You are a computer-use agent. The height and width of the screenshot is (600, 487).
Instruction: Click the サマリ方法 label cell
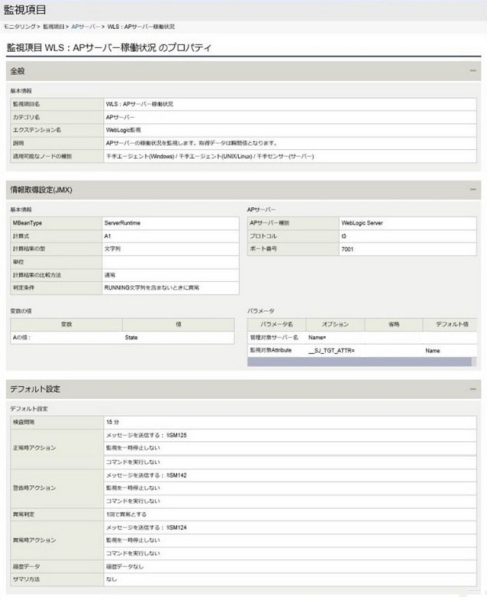point(57,579)
